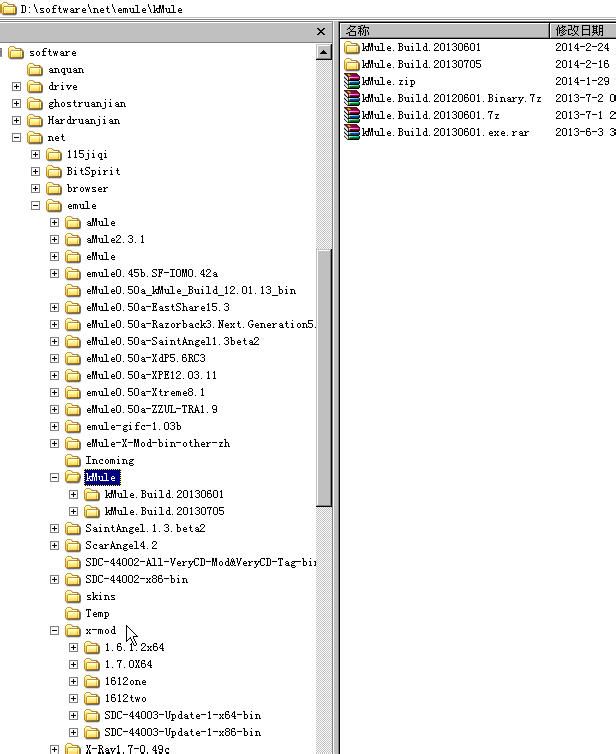Click the kMule.zip archive icon
The height and width of the screenshot is (754, 616).
[352, 81]
